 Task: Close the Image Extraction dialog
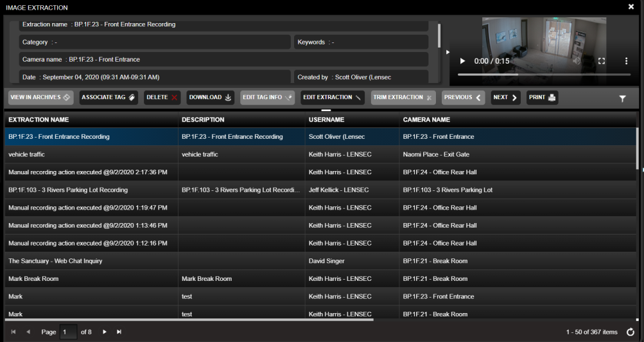pyautogui.click(x=631, y=6)
